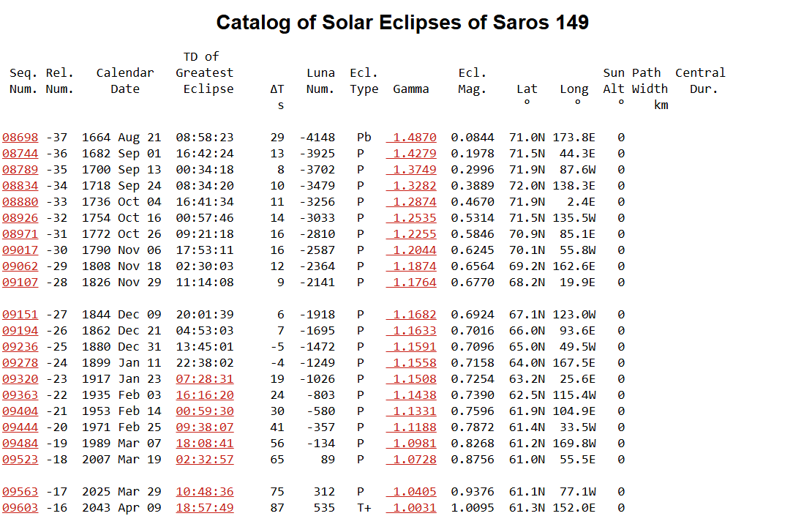This screenshot has height=516, width=812.
Task: Click eclipse magnitude 1.0095
Action: [473, 507]
